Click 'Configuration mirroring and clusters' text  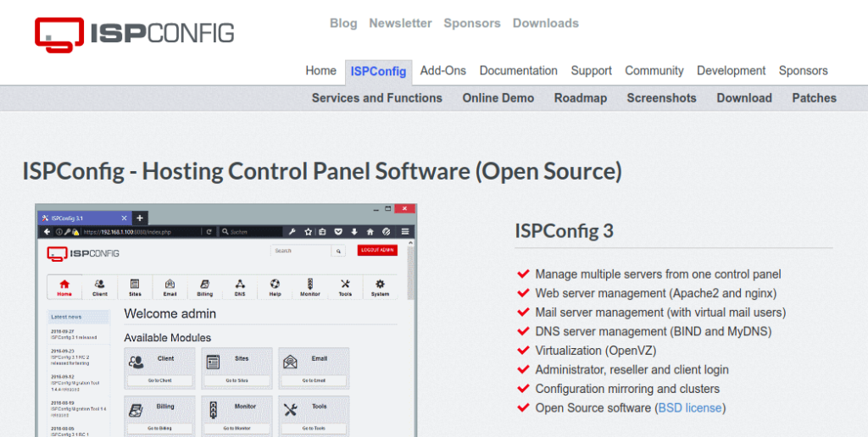(x=627, y=389)
